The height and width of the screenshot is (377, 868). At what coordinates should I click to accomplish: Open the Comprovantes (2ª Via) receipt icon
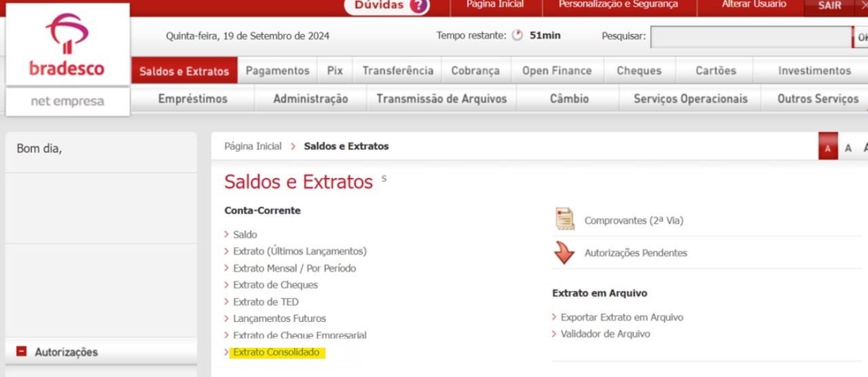tap(565, 219)
